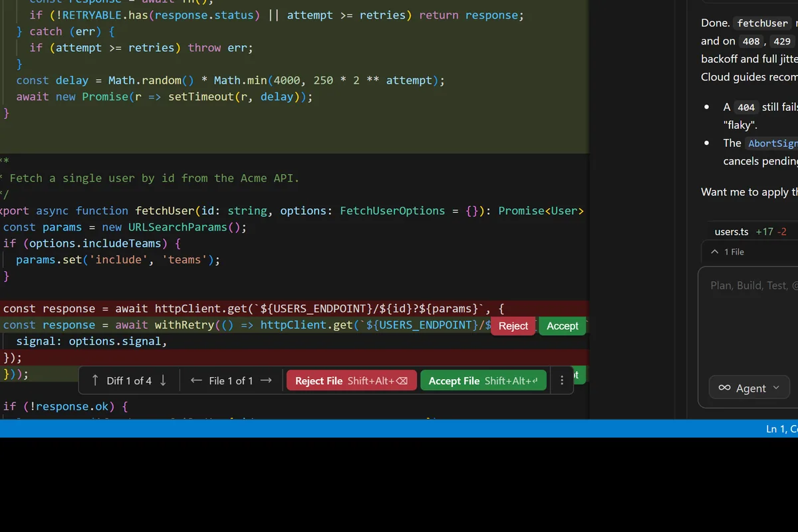
Task: Click the 408 status code chip
Action: coord(751,41)
